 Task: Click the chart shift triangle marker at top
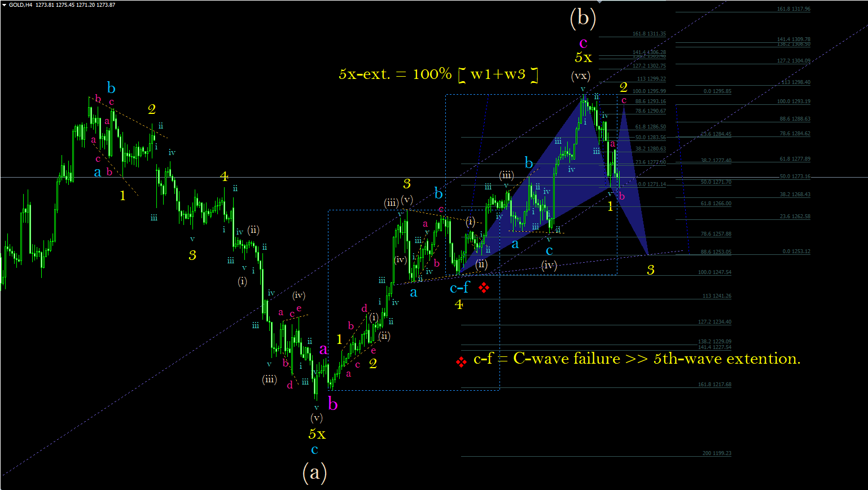coord(600,2)
